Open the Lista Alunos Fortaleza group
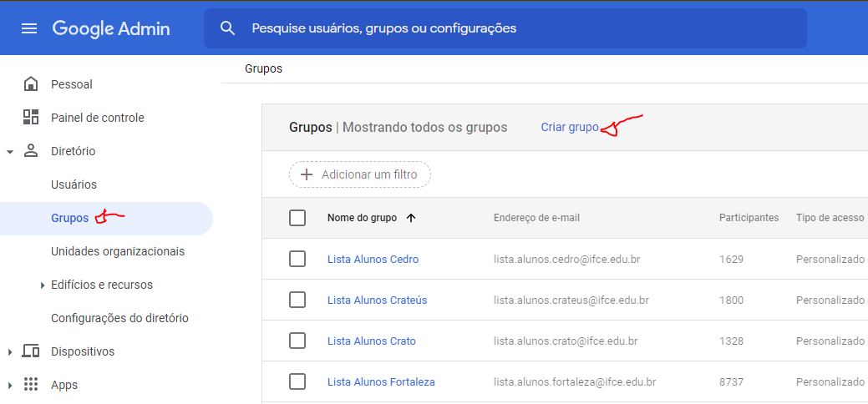The image size is (868, 404). coord(381,381)
